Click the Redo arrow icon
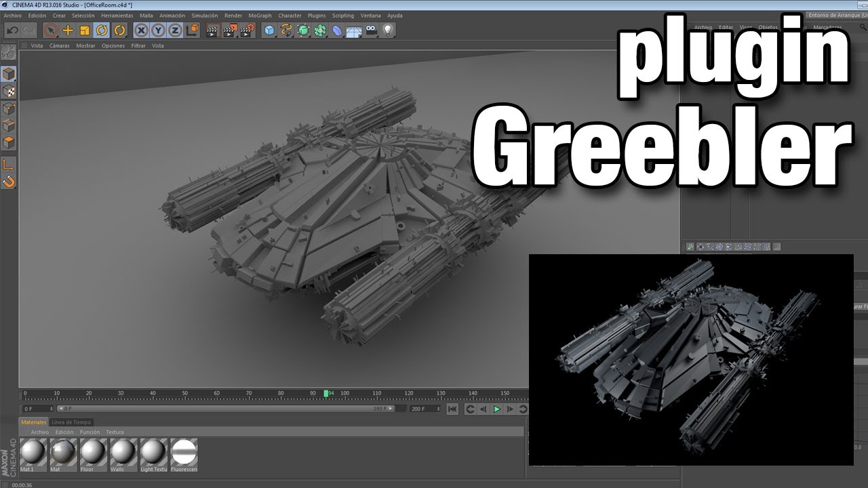 coord(28,30)
